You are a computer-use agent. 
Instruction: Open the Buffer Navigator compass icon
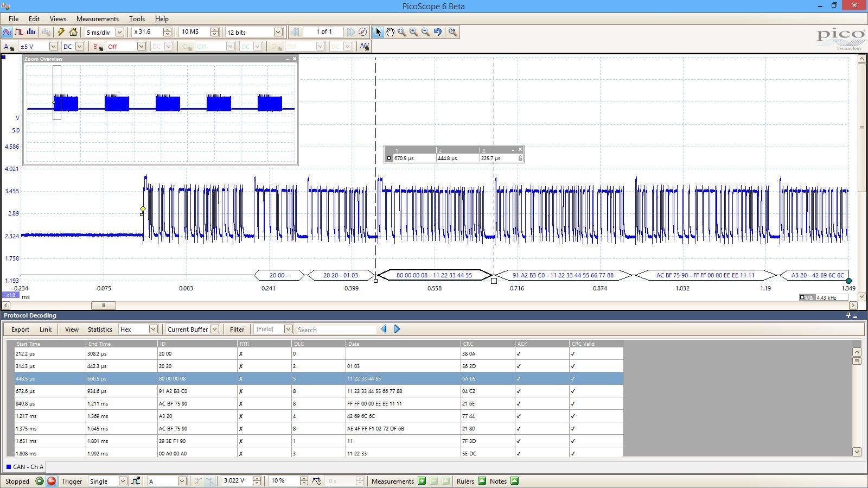coord(362,32)
